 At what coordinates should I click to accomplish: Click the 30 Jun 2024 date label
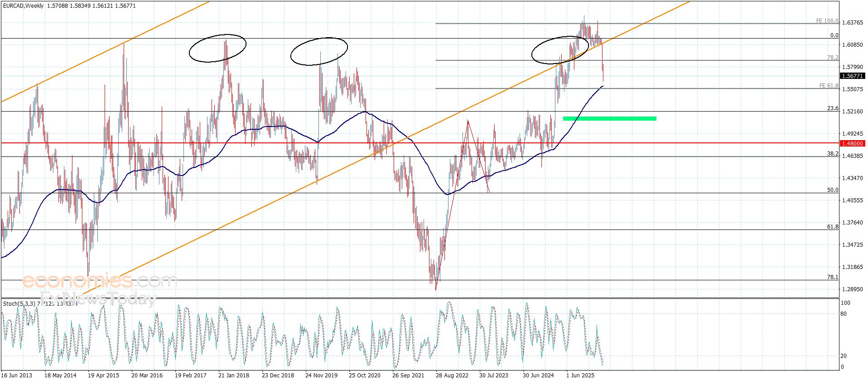539,376
